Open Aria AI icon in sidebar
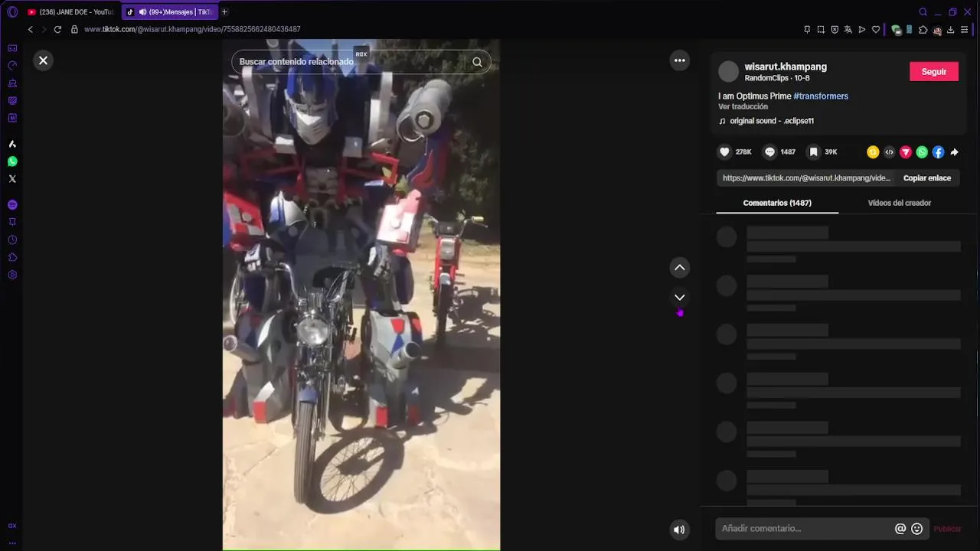Screen dimensions: 980x551 tap(12, 144)
